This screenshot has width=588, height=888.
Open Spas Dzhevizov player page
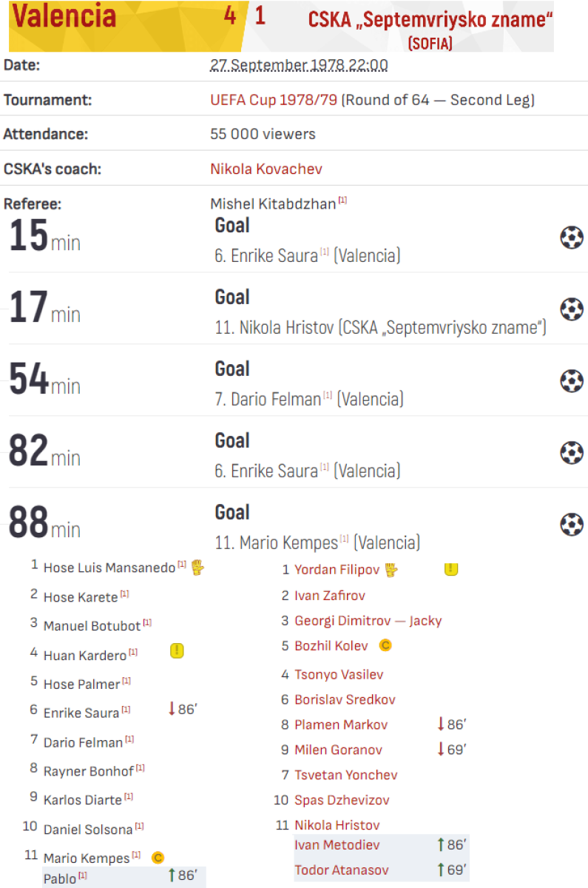pyautogui.click(x=342, y=800)
